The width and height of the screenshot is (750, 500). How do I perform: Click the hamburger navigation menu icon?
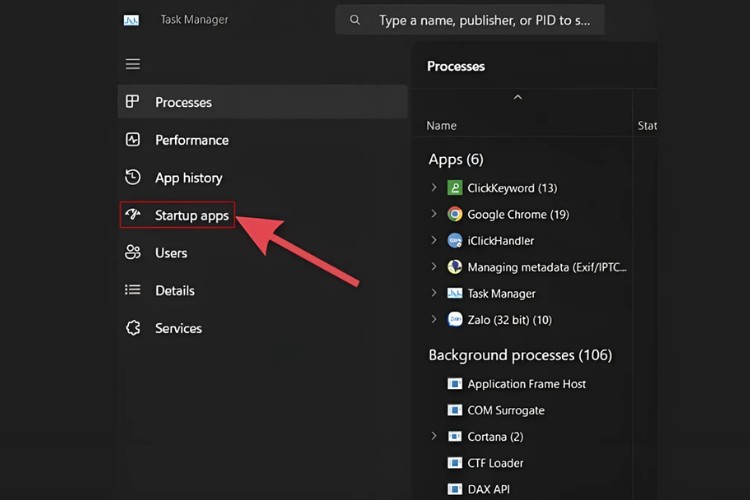point(133,64)
